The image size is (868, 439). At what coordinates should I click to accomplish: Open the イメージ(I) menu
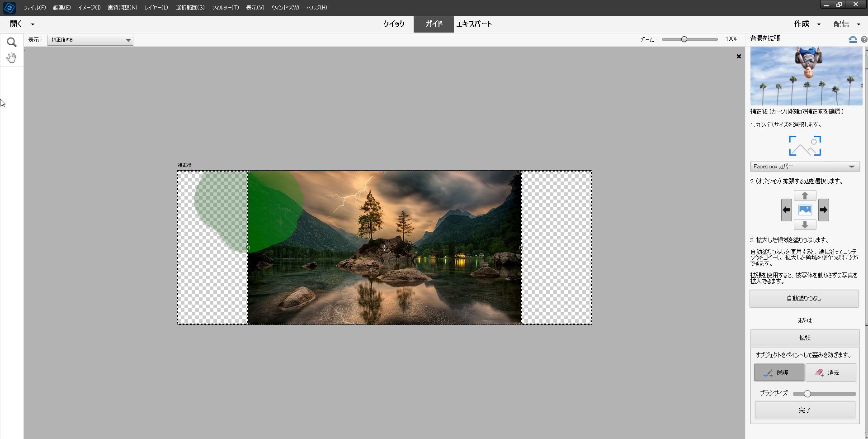click(x=90, y=8)
